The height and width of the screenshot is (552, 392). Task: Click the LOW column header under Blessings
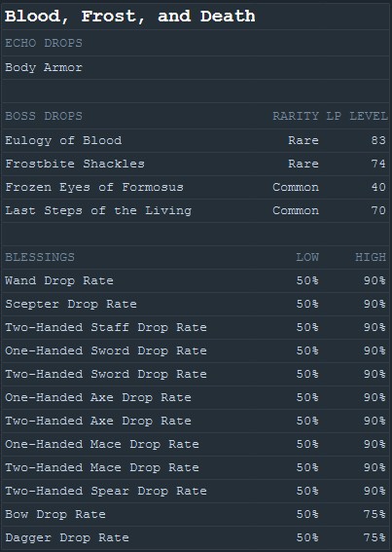click(307, 257)
